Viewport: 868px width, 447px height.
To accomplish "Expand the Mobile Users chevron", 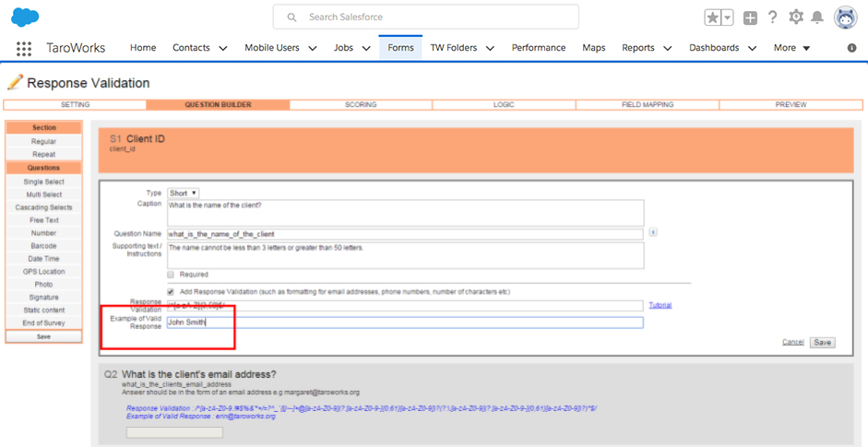I will [x=312, y=48].
